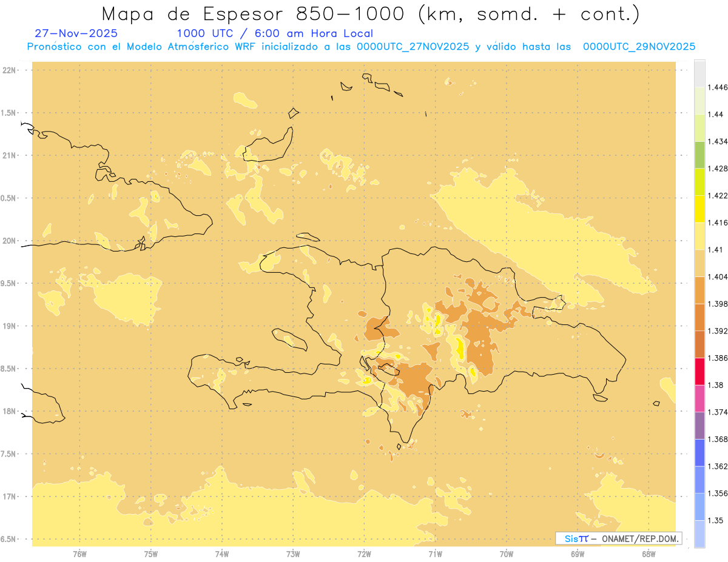Pick the orange swatch between 1.398 and 1.404
Image resolution: width=728 pixels, height=562 pixels.
699,290
